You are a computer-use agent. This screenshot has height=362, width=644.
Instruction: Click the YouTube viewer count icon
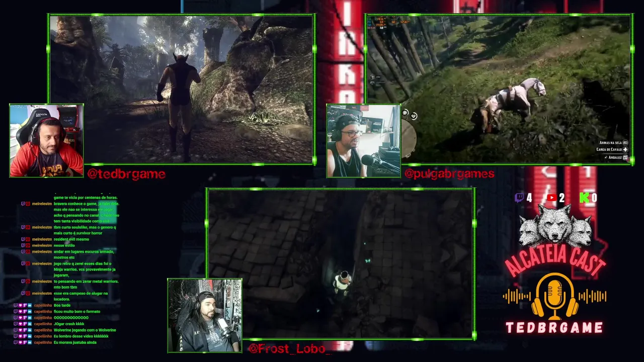point(552,198)
